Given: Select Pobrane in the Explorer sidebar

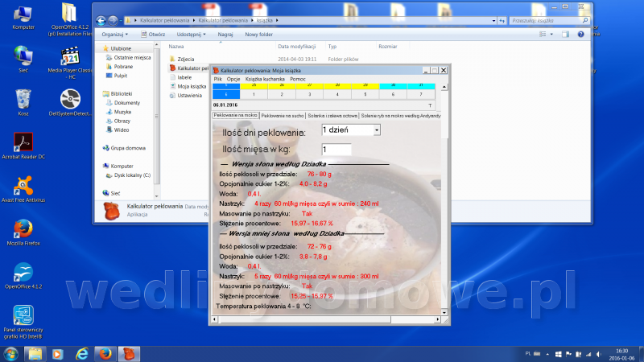Looking at the screenshot, I should (x=119, y=67).
